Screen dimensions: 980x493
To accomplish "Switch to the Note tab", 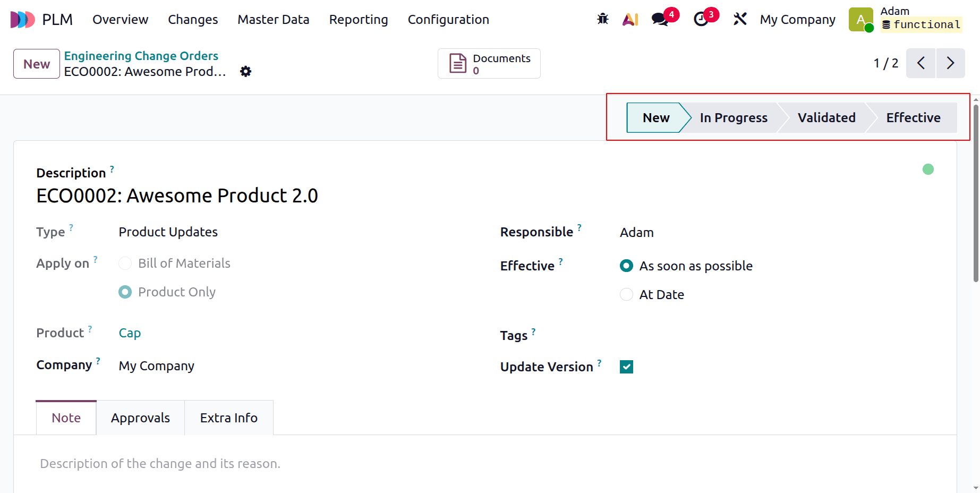I will coord(66,418).
